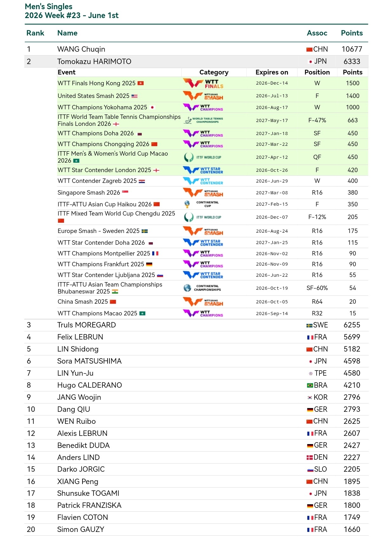Click the WTT Star Contender logo for London 2025
Screen dimensions: 392x537
tap(203, 170)
